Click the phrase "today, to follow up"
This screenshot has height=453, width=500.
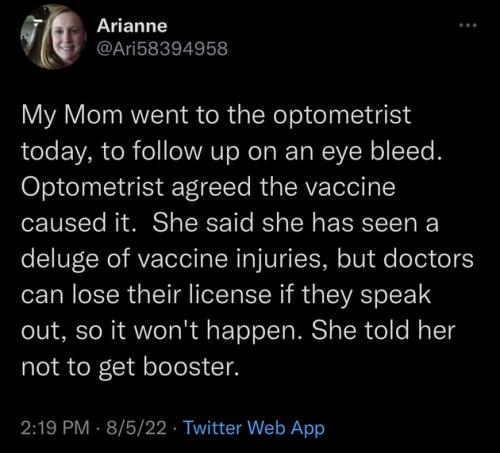tap(130, 152)
